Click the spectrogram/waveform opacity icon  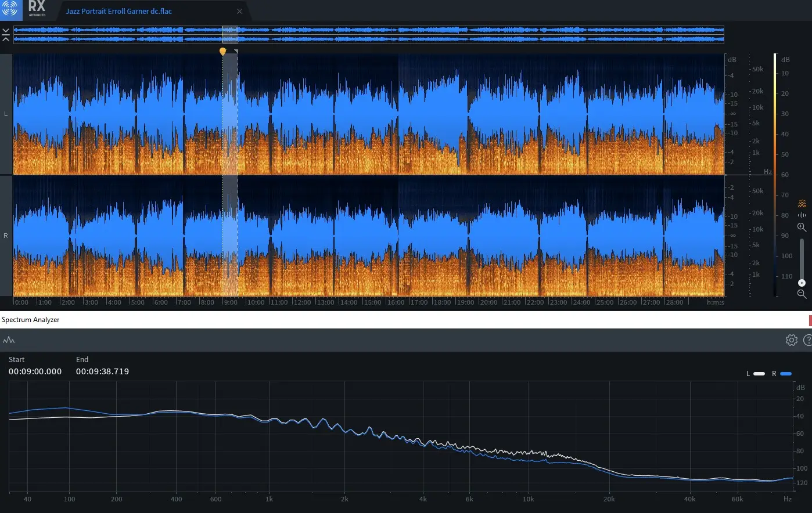tap(802, 203)
